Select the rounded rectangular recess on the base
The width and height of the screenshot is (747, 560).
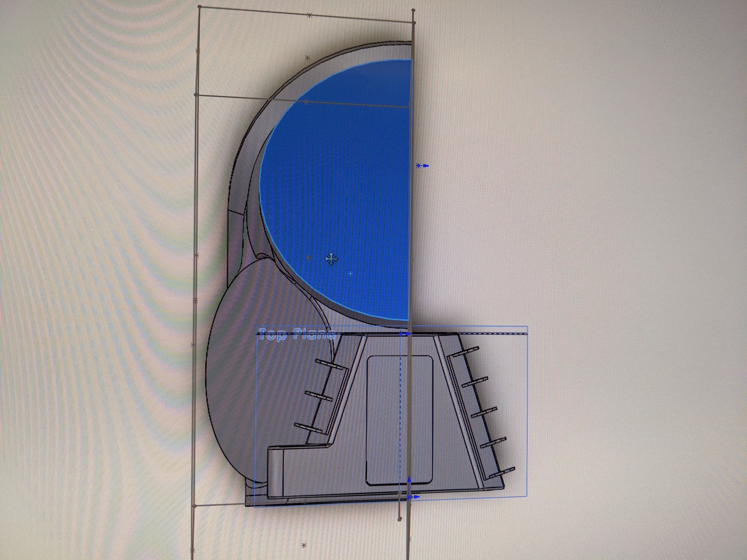[400, 420]
